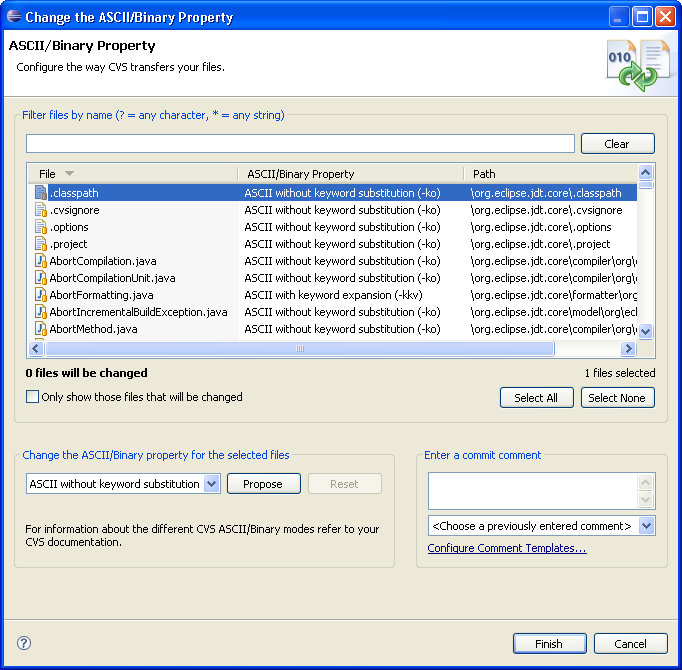Focus the filter files by name field
682x670 pixels.
point(300,144)
